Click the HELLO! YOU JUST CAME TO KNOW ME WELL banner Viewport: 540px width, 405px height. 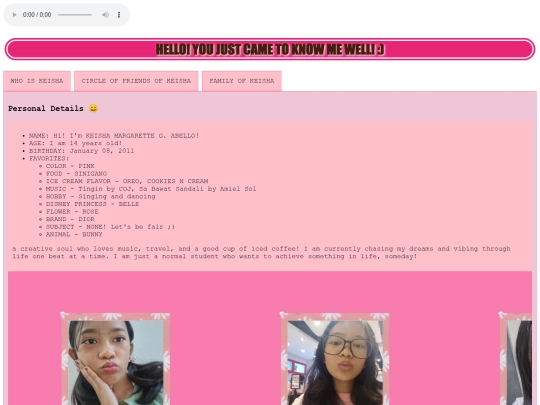[270, 49]
